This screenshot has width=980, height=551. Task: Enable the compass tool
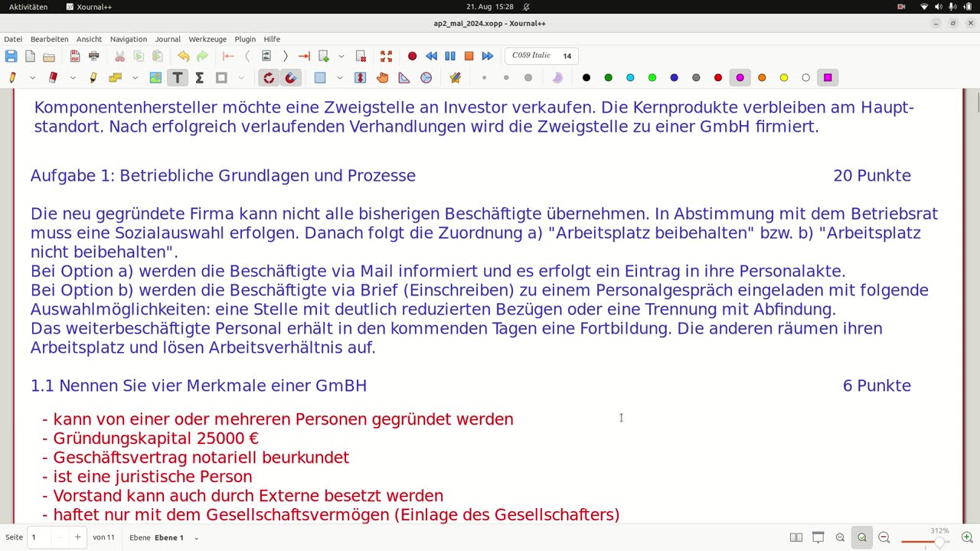point(426,77)
